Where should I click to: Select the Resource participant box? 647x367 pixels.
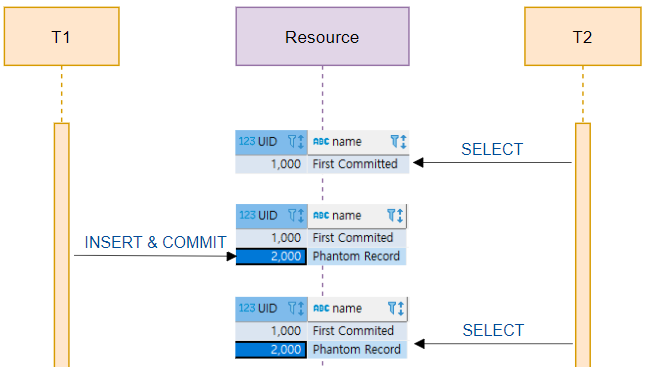pyautogui.click(x=322, y=36)
